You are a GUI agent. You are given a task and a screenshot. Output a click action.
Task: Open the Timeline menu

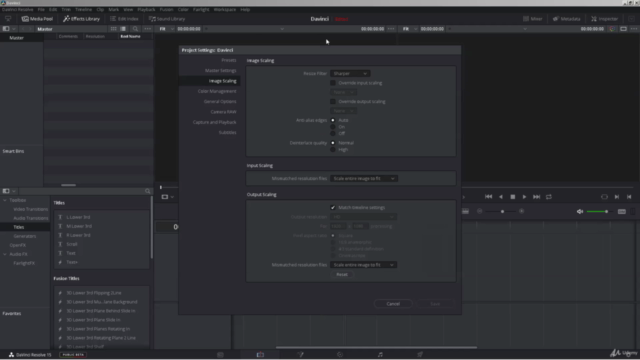tap(83, 9)
